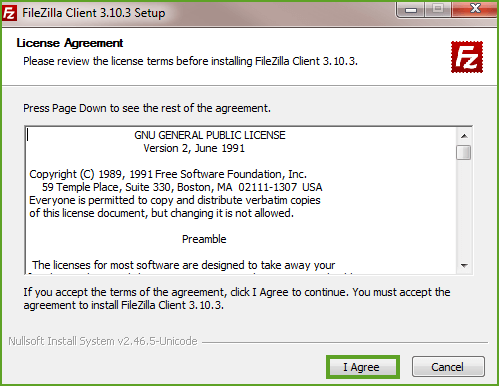Cancel the FileZilla installation
This screenshot has width=499, height=386.
[x=448, y=367]
